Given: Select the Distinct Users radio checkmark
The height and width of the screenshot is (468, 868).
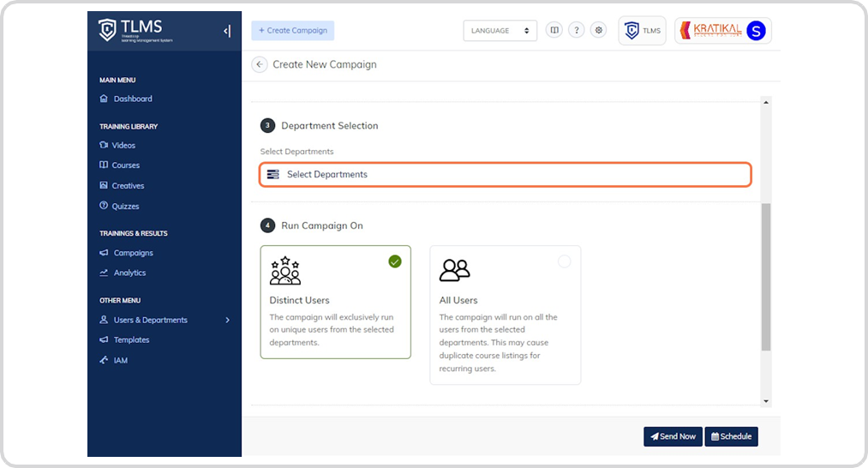Looking at the screenshot, I should (395, 261).
